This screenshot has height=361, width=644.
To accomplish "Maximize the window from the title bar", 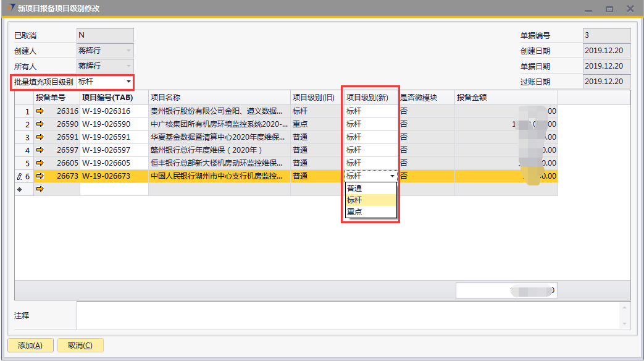I will tap(609, 9).
